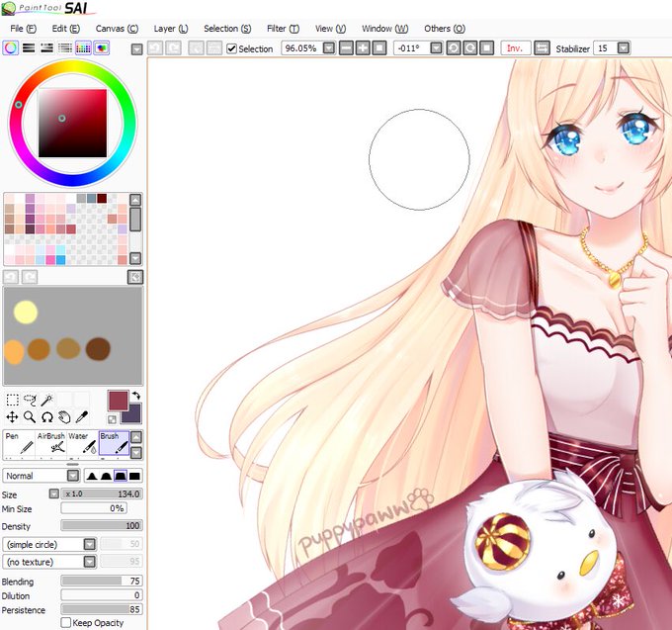Image resolution: width=672 pixels, height=630 pixels.
Task: Toggle the RGB slider panel icon
Action: click(29, 48)
